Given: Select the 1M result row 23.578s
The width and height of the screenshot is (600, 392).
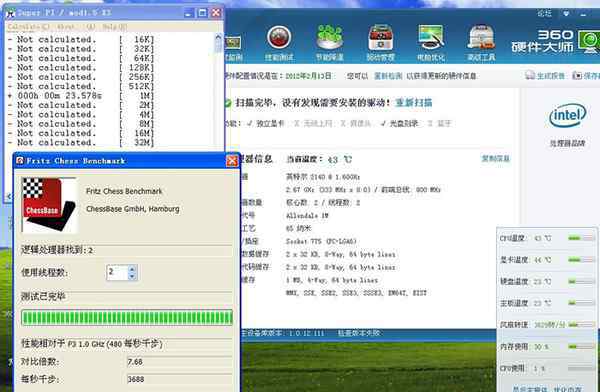Looking at the screenshot, I should (x=81, y=96).
